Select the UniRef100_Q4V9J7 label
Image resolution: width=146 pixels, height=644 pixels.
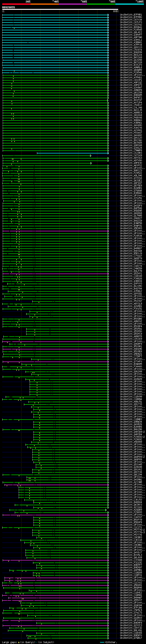tap(131, 552)
